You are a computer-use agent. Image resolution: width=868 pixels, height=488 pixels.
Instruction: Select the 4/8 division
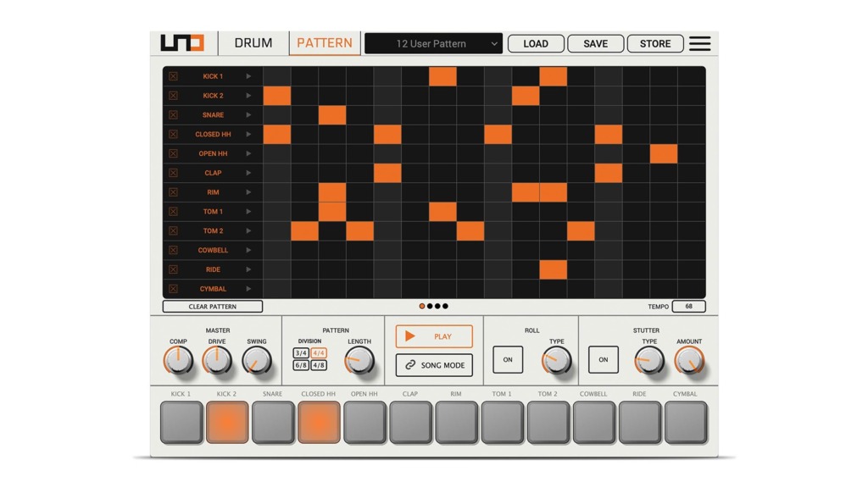[x=319, y=365]
